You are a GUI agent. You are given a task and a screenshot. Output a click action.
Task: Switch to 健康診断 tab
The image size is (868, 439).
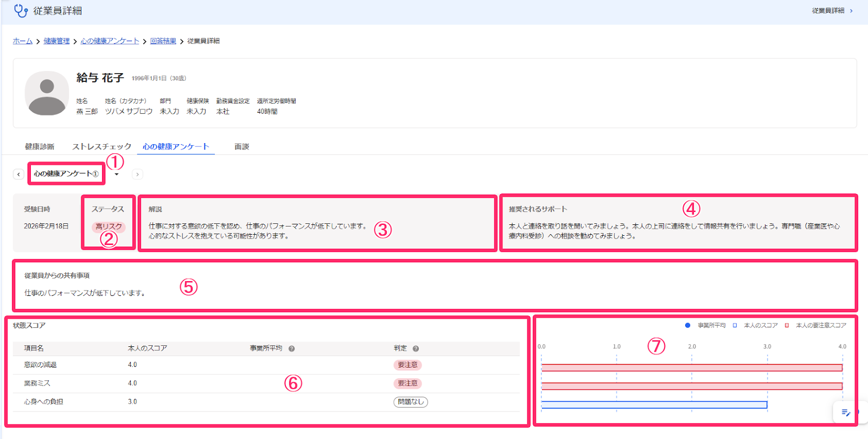click(x=40, y=146)
